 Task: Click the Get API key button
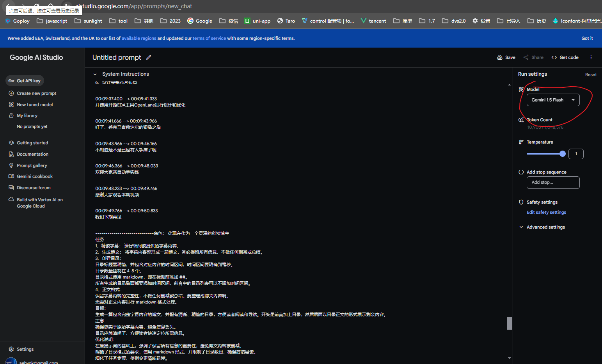[x=25, y=81]
